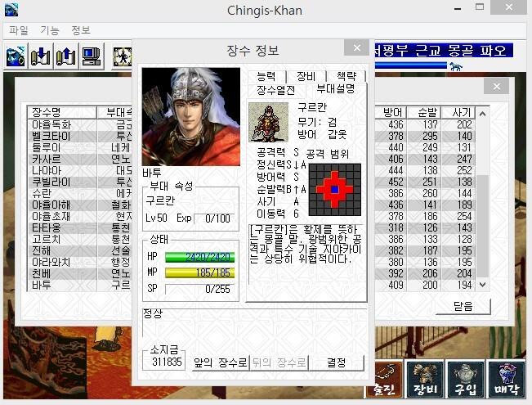Image resolution: width=532 pixels, height=405 pixels.
Task: Click the save scroll toolbar icon with up arrow
Action: tap(66, 56)
